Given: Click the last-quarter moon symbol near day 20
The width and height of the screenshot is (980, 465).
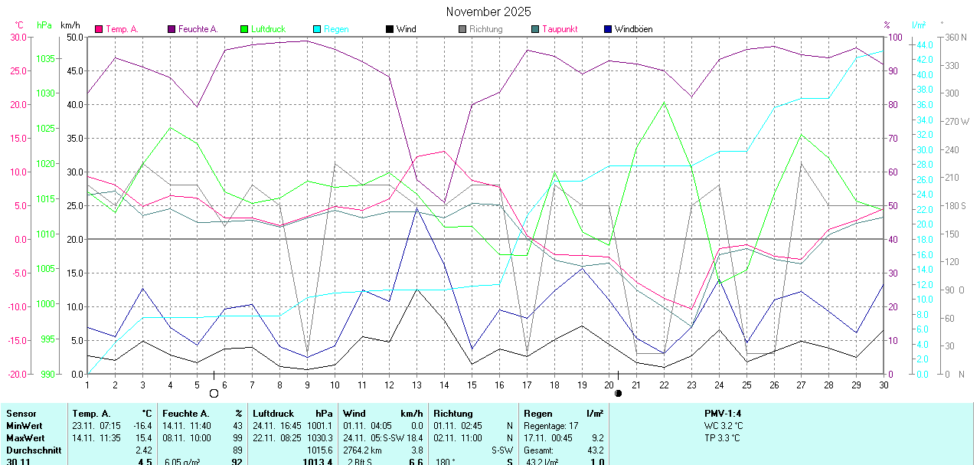Looking at the screenshot, I should tap(618, 393).
